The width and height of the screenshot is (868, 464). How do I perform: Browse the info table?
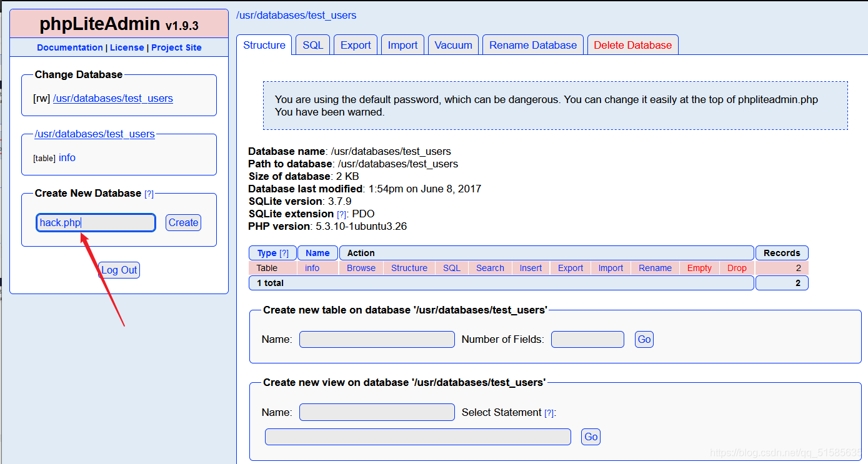pos(361,268)
